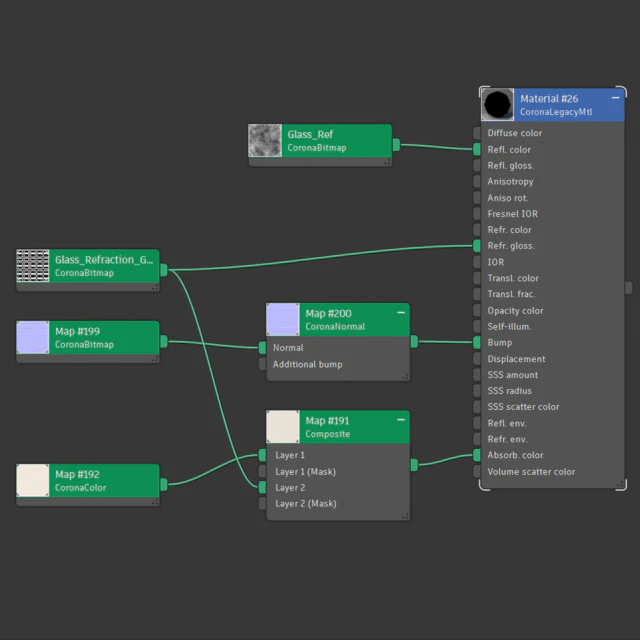Click the Aniso rot. slot label

508,198
